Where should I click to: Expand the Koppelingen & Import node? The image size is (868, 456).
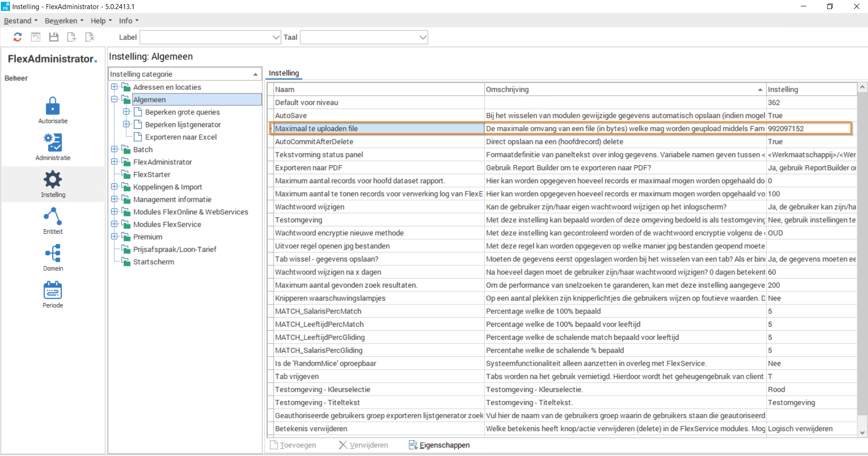114,186
